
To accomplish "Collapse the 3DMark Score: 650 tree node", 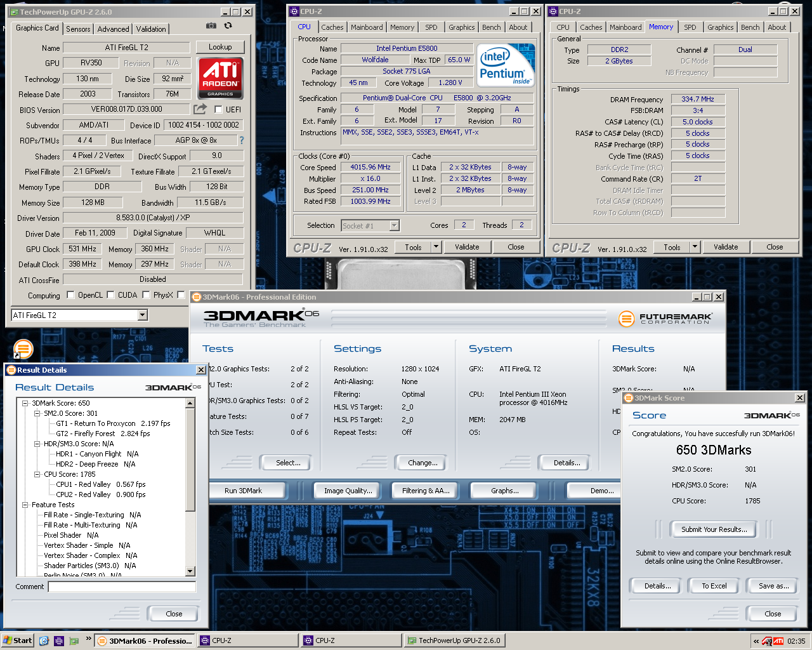I will pyautogui.click(x=25, y=403).
